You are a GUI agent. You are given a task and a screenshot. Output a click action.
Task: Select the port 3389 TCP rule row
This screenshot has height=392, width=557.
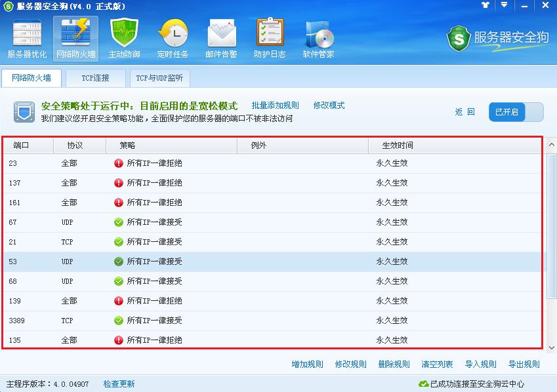(262, 321)
